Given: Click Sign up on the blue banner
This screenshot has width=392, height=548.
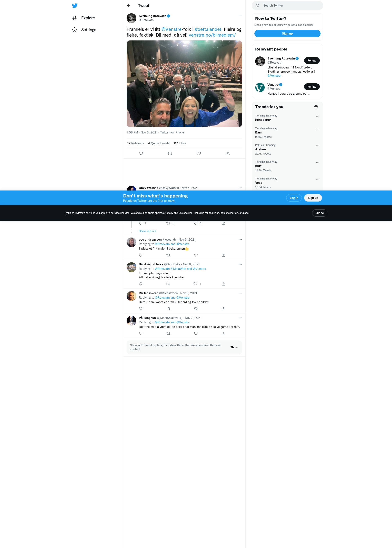Looking at the screenshot, I should pyautogui.click(x=313, y=198).
